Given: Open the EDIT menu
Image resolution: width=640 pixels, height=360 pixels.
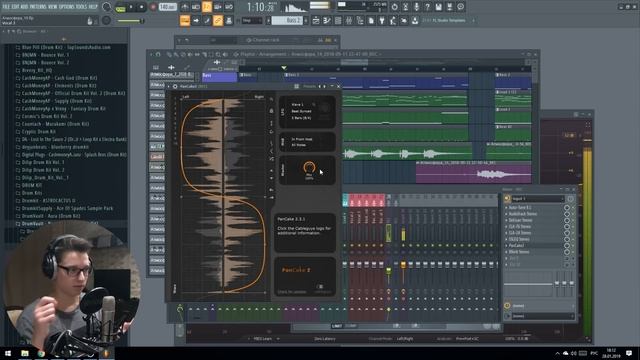Looking at the screenshot, I should coord(16,7).
